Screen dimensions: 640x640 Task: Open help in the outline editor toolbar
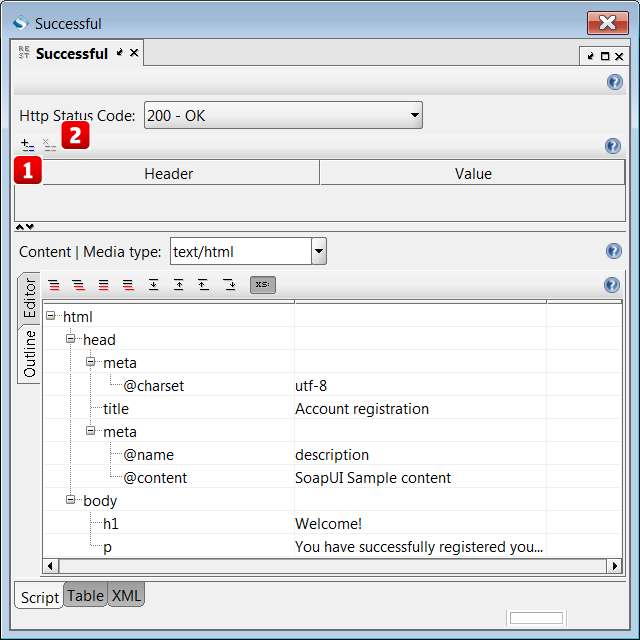612,285
